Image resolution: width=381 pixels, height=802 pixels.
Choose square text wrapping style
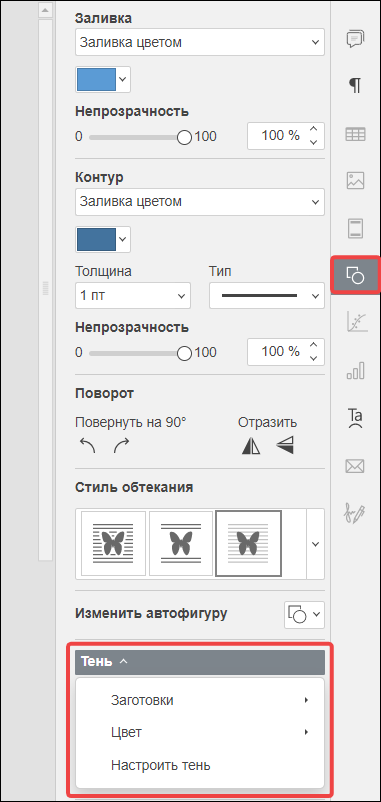[114, 543]
